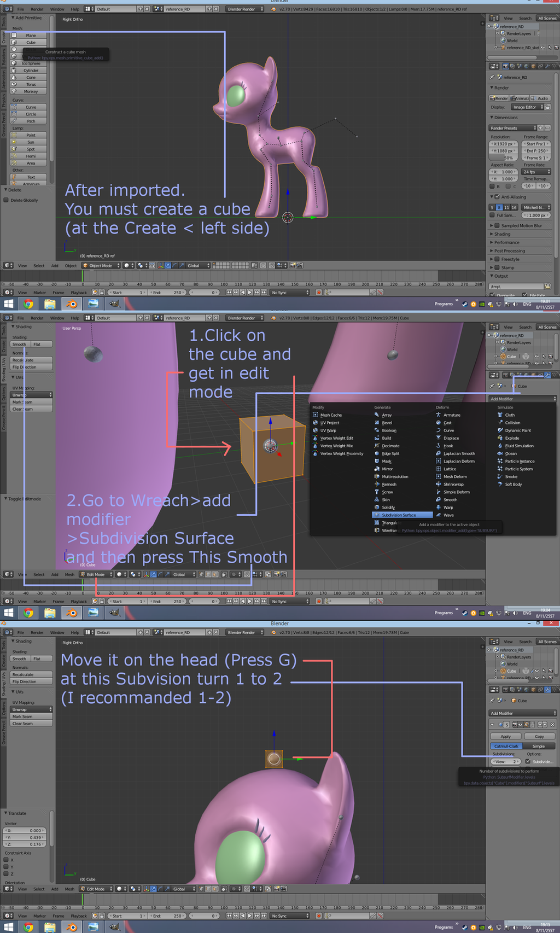Add a Sun lamp

(29, 142)
